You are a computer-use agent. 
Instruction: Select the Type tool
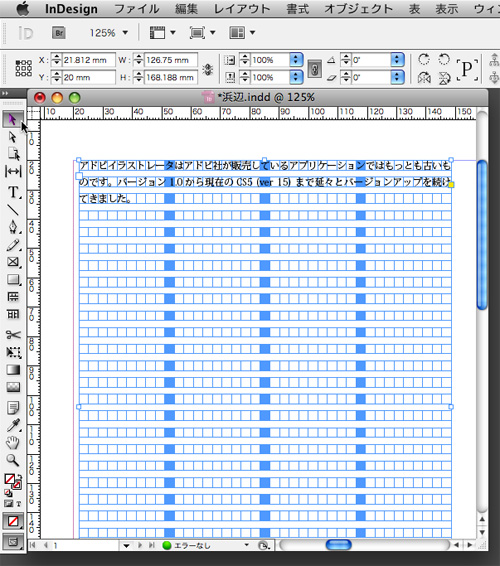click(13, 192)
